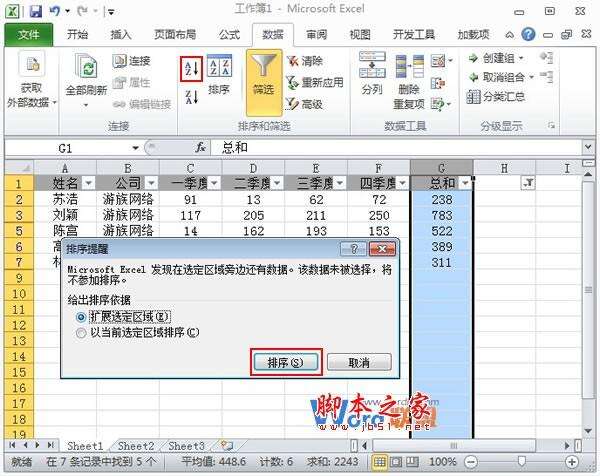This screenshot has width=600, height=476.
Task: Click the zoom slider handle
Action: click(521, 461)
